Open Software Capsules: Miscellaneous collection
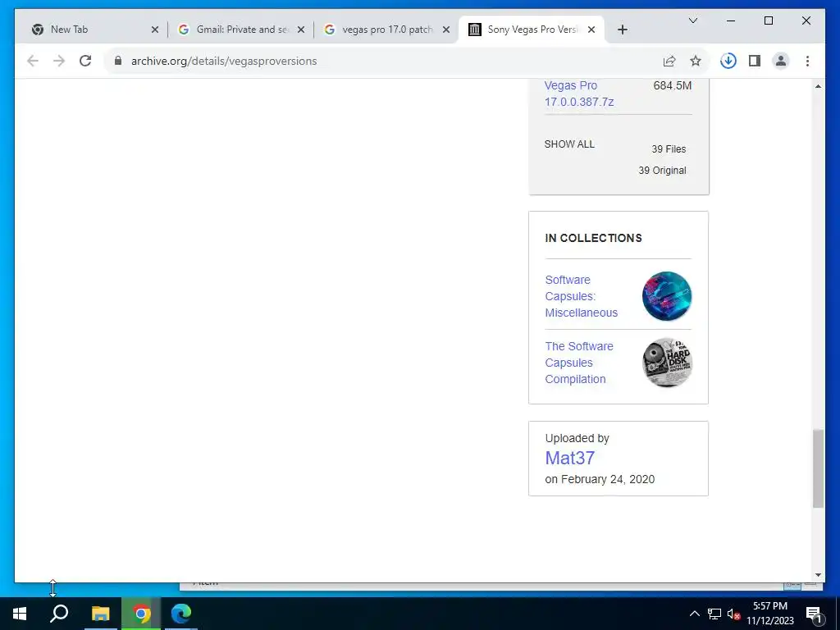840x630 pixels. [x=582, y=296]
